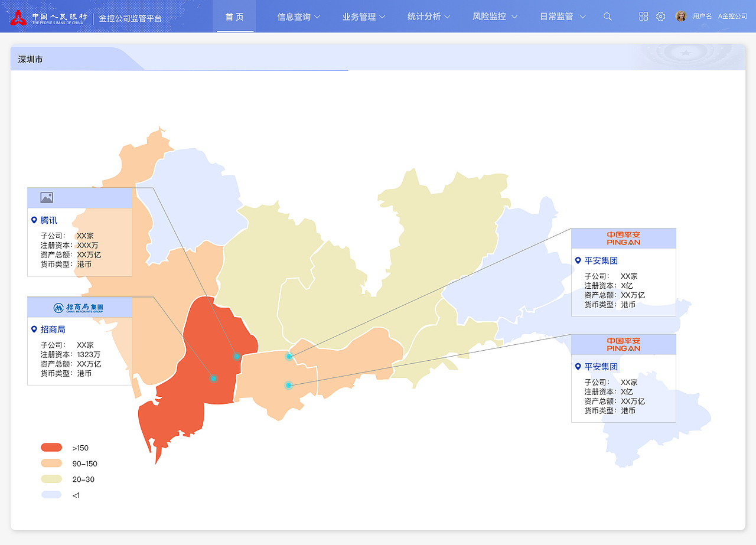The image size is (756, 545).
Task: Click the location pin beside 招商局
Action: coord(34,329)
